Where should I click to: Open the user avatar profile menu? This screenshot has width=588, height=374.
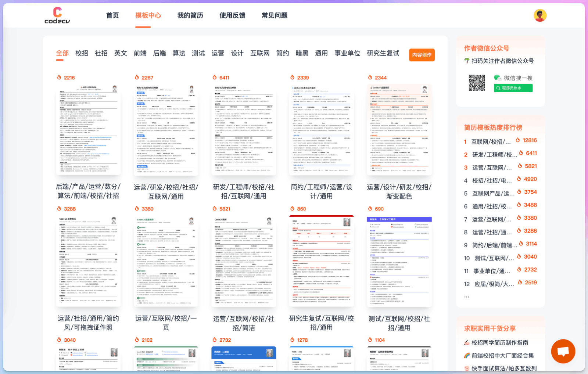[540, 15]
